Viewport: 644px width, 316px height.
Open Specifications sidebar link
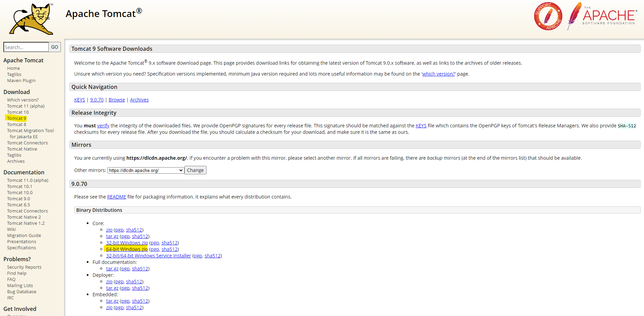[x=21, y=248]
